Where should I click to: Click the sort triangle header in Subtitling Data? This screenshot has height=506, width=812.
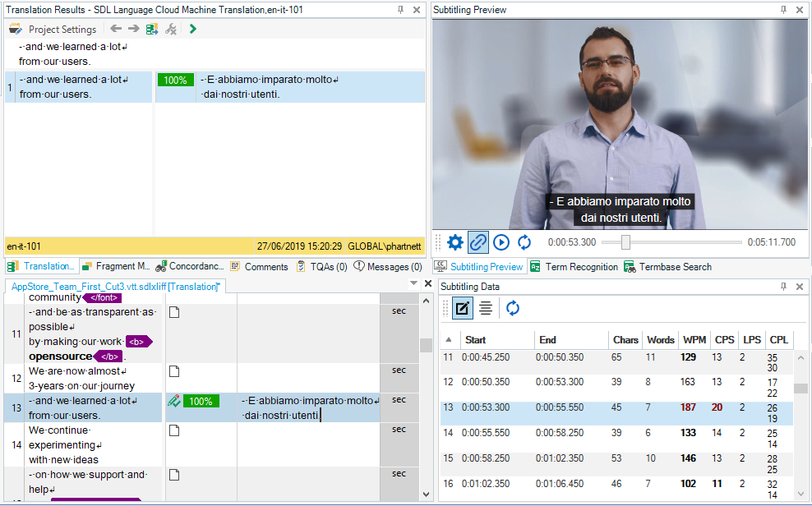pyautogui.click(x=449, y=340)
